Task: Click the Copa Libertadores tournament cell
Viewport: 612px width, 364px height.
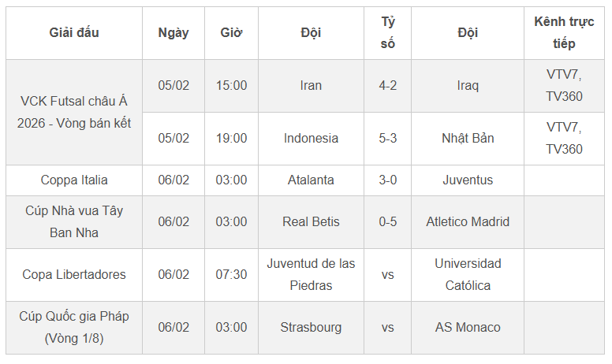Action: 74,274
